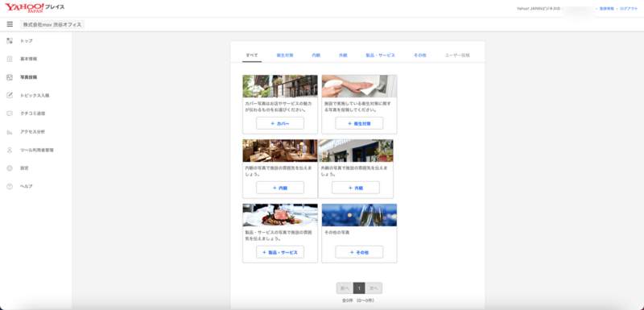
Task: Click the storefront exterior thumbnail
Action: (356, 151)
